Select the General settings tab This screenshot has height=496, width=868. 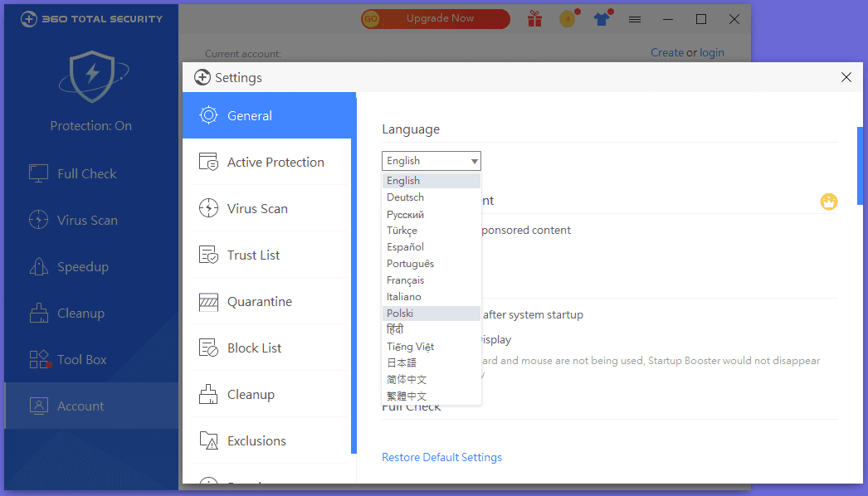pos(269,115)
